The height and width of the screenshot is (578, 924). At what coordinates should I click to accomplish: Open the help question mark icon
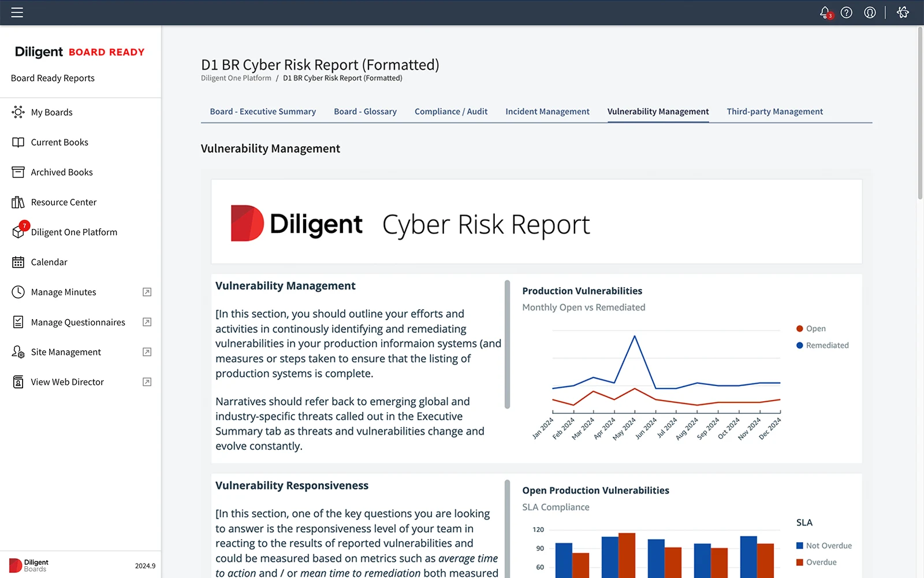click(847, 12)
